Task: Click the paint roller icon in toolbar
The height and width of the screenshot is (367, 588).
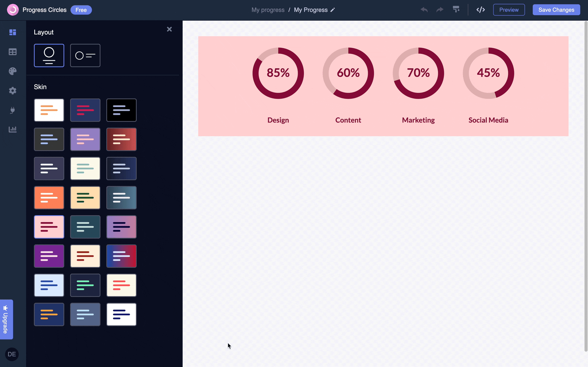Action: (456, 9)
